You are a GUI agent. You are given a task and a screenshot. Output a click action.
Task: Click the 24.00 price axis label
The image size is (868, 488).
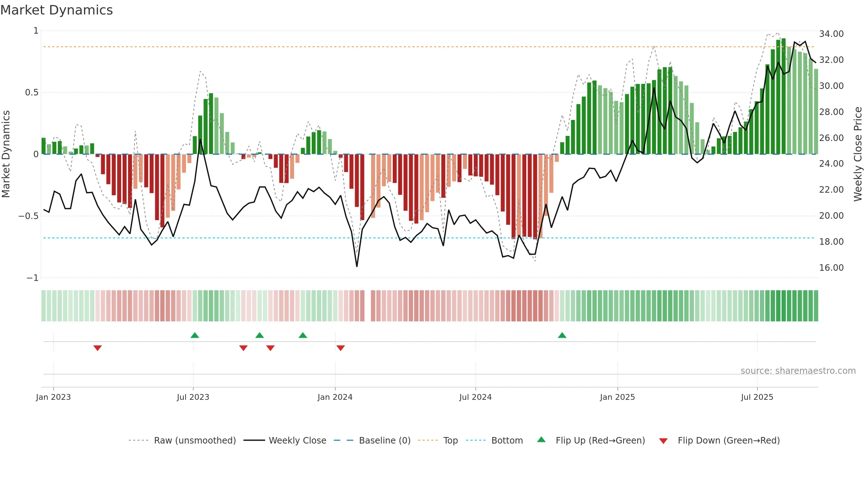click(x=831, y=164)
